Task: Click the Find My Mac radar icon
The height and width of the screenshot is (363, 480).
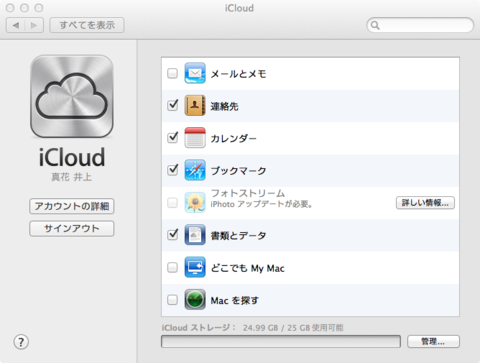Action: [x=195, y=300]
